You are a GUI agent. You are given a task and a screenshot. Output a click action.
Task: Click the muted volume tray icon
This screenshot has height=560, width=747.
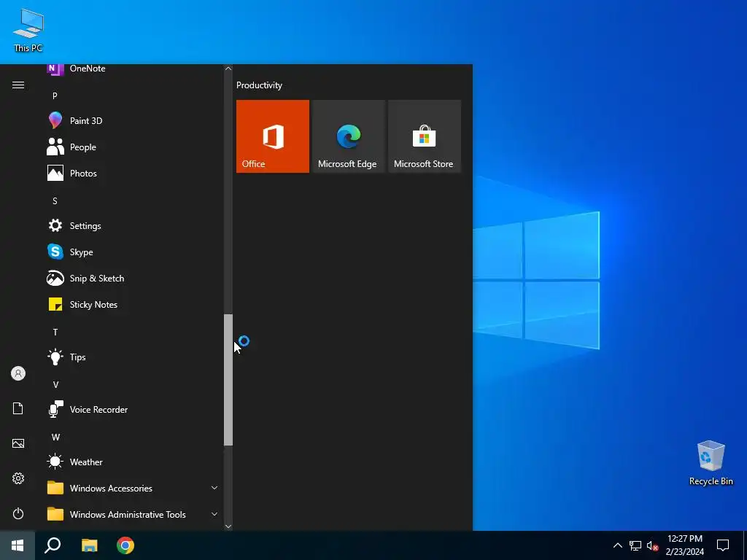(652, 545)
